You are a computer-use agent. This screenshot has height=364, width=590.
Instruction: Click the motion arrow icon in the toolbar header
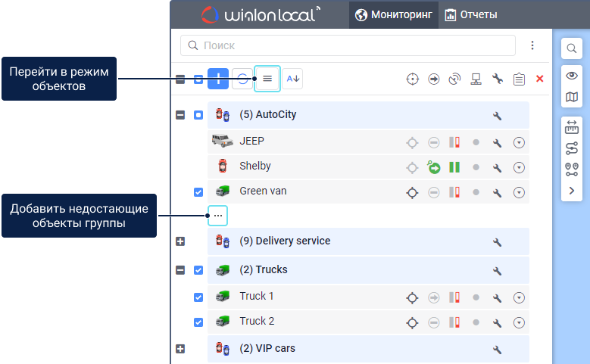(x=434, y=79)
